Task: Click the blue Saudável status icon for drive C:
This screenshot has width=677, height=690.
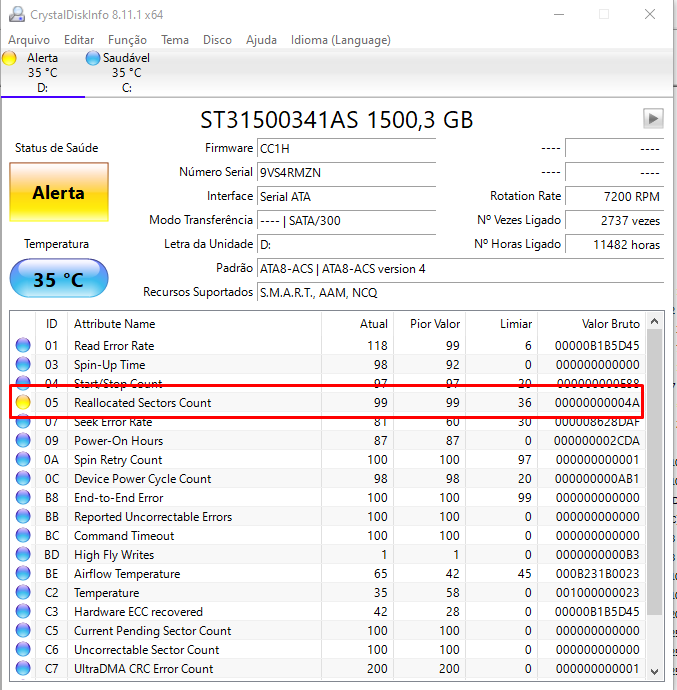Action: coord(93,58)
